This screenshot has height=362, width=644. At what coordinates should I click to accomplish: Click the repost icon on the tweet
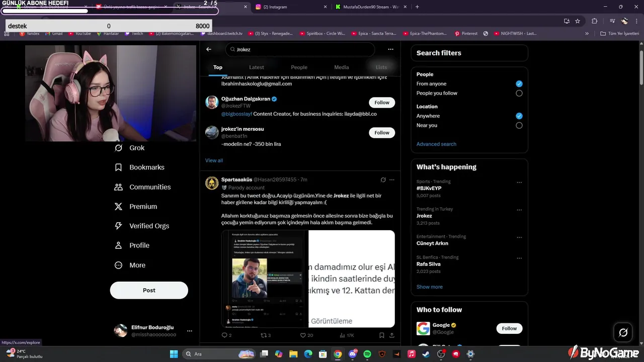263,335
